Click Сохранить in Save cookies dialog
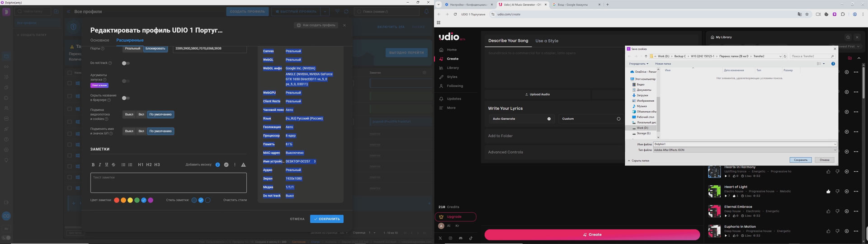 [x=801, y=160]
